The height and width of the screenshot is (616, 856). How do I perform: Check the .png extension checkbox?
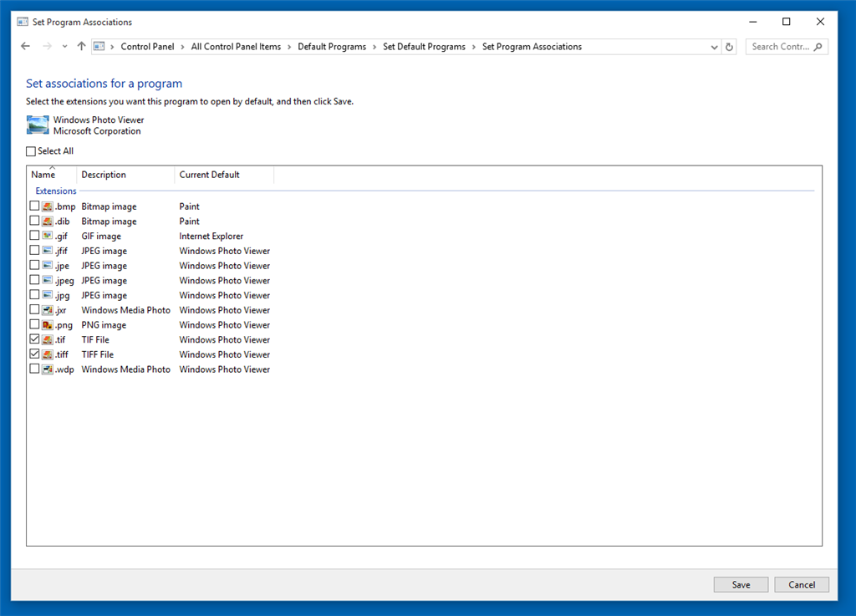34,324
